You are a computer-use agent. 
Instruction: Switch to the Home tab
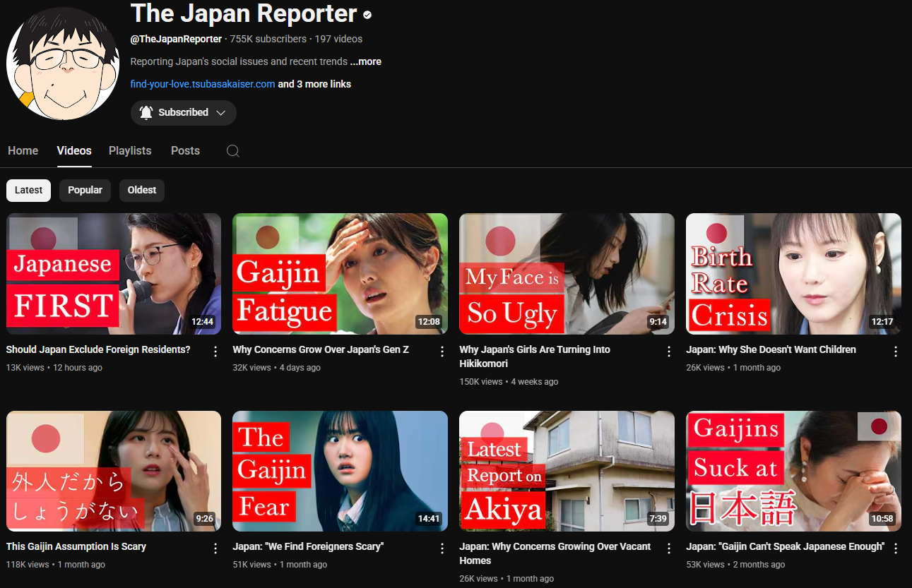point(23,151)
